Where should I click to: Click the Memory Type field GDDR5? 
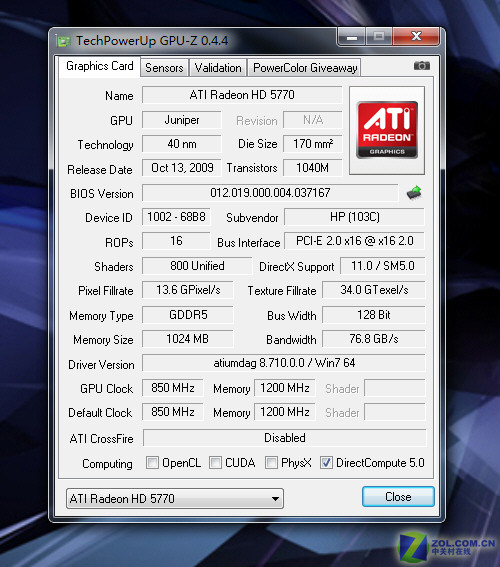(x=188, y=315)
